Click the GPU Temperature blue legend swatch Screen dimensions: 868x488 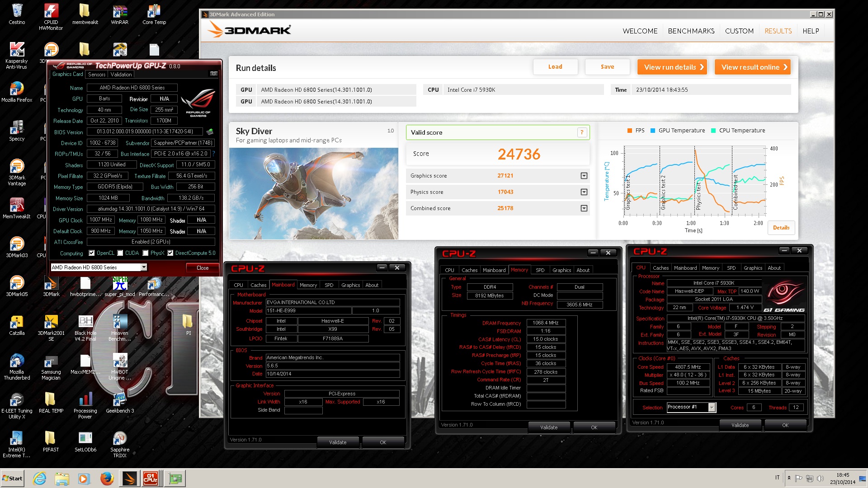click(652, 131)
